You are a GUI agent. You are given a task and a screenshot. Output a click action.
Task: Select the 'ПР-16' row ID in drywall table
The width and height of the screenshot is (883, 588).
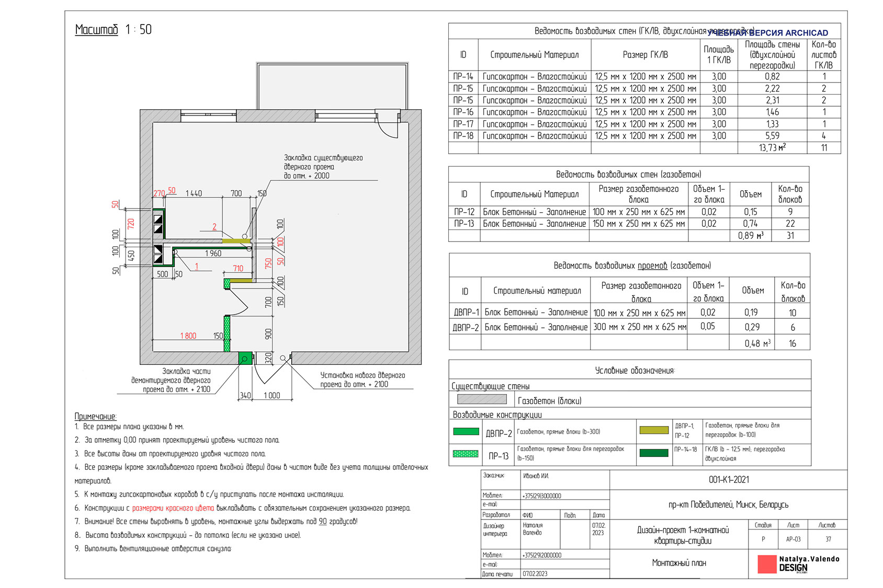[x=463, y=112]
